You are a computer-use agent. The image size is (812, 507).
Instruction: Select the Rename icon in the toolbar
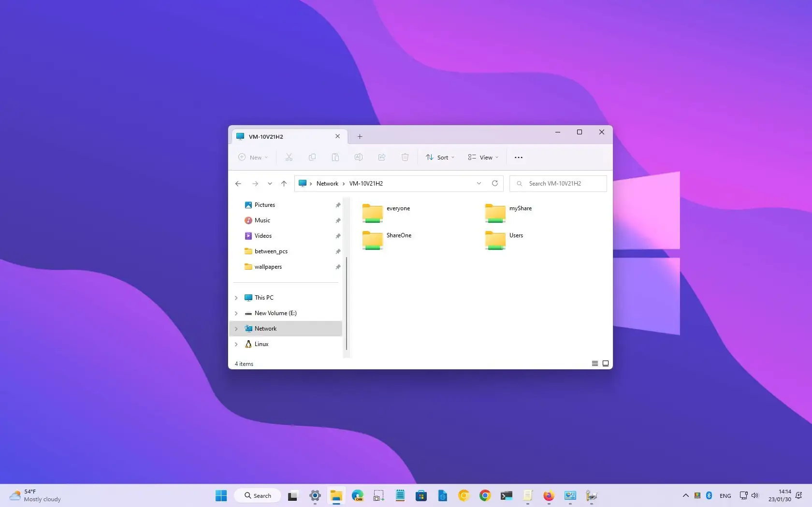pos(359,157)
